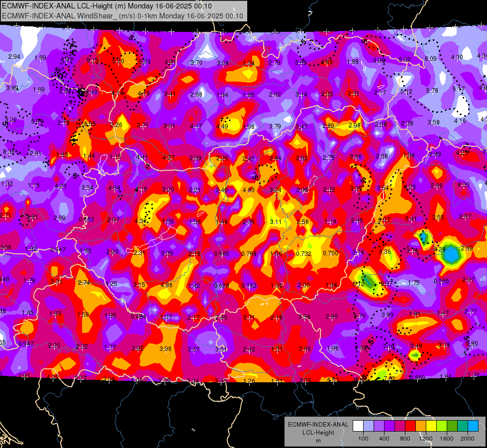Click the wind shear value 3.96
Viewport: 487px width, 448px height.
[166, 349]
